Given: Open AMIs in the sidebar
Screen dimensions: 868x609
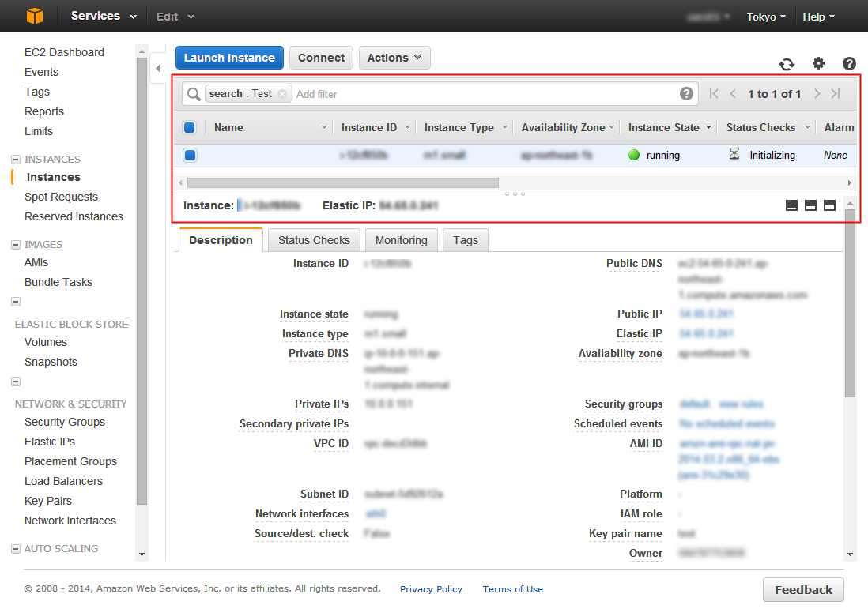Looking at the screenshot, I should point(36,263).
